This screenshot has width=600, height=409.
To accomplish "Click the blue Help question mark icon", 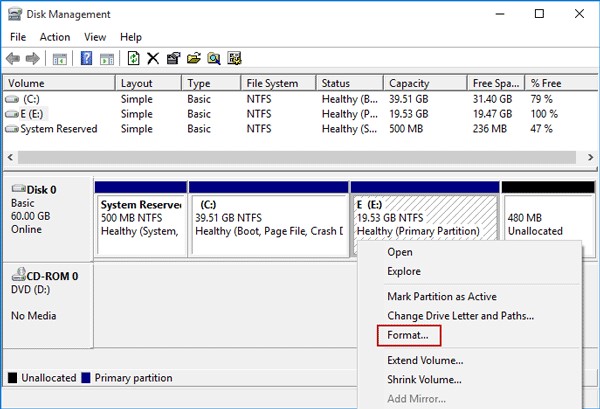I will (x=86, y=59).
